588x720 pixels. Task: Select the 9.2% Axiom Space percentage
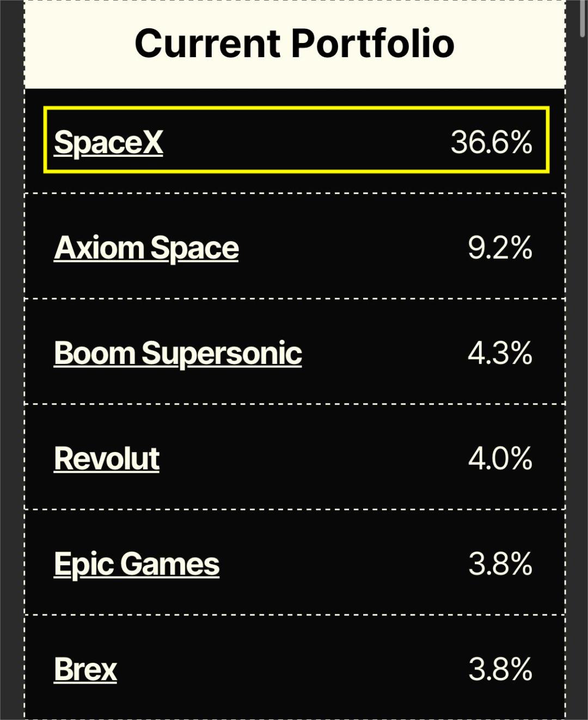click(500, 248)
